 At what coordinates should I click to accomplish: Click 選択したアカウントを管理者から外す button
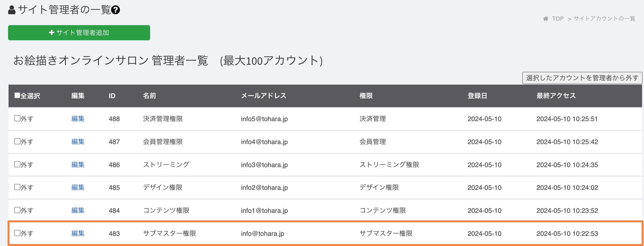coord(582,78)
